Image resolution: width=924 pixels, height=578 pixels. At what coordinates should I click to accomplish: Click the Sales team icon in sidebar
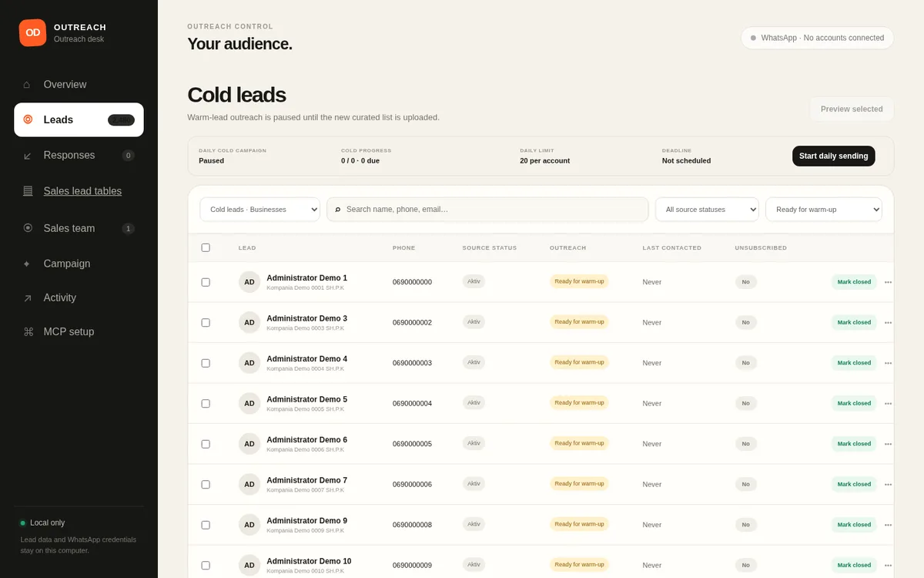tap(28, 228)
